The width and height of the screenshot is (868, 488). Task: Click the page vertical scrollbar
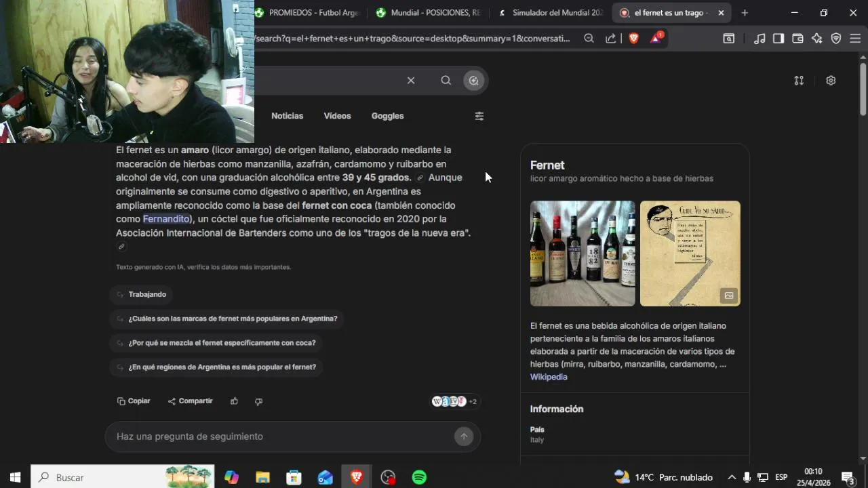click(863, 88)
